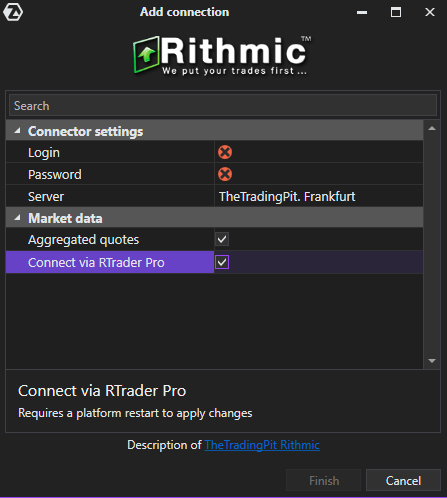Click the red error icon beside Password
This screenshot has height=498, width=447.
point(225,174)
